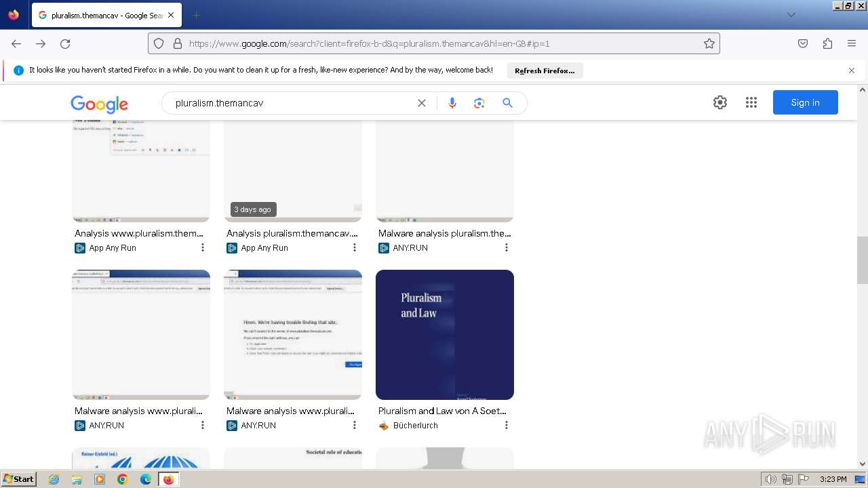Open first ANY.RUN thumbnail in second row
Image resolution: width=868 pixels, height=488 pixels.
pos(141,335)
